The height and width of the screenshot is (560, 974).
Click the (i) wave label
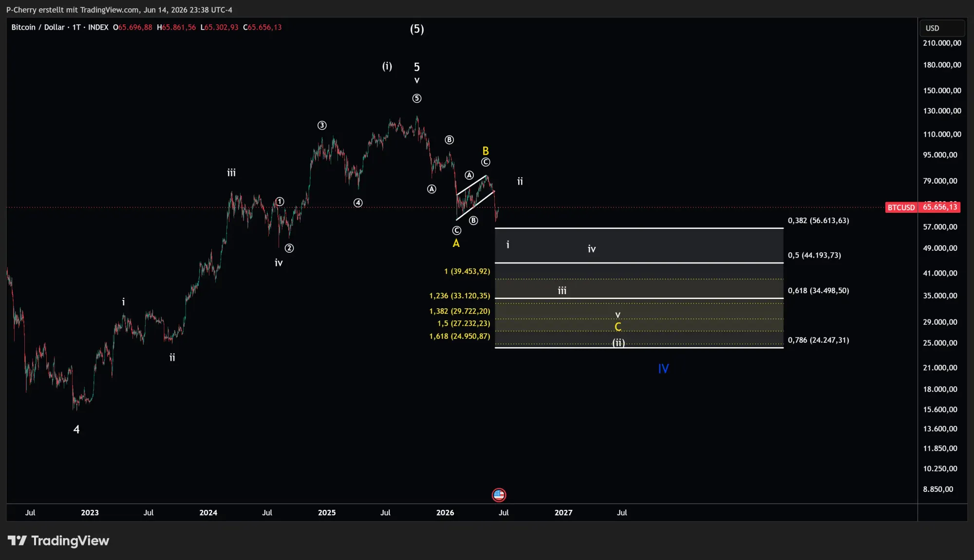387,66
